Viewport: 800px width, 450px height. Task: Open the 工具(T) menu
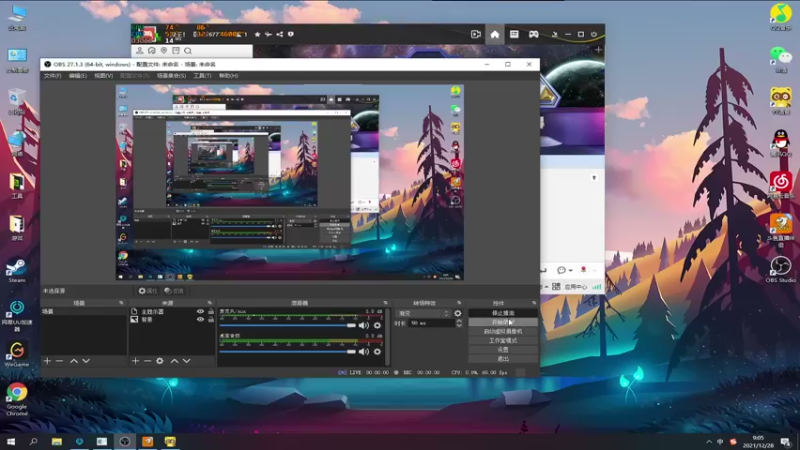click(202, 76)
